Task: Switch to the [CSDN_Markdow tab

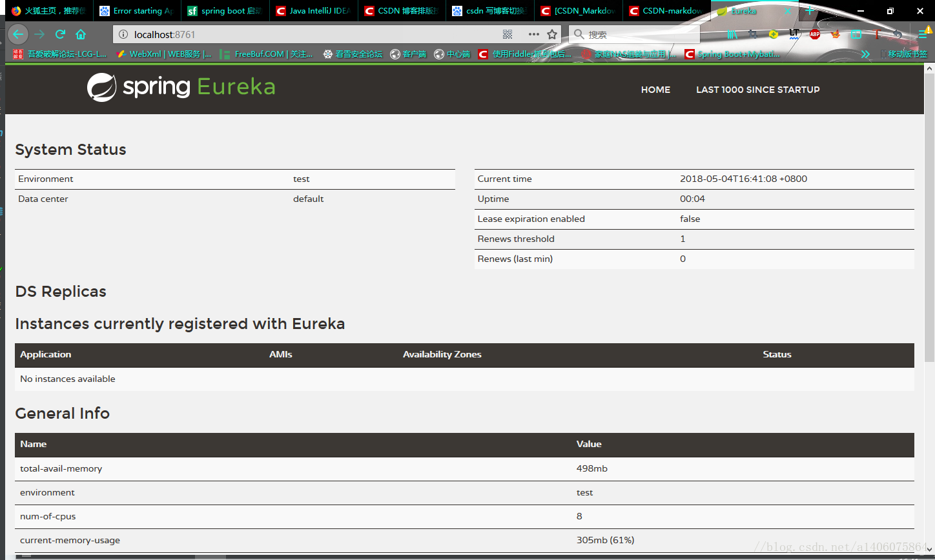Action: pyautogui.click(x=578, y=11)
